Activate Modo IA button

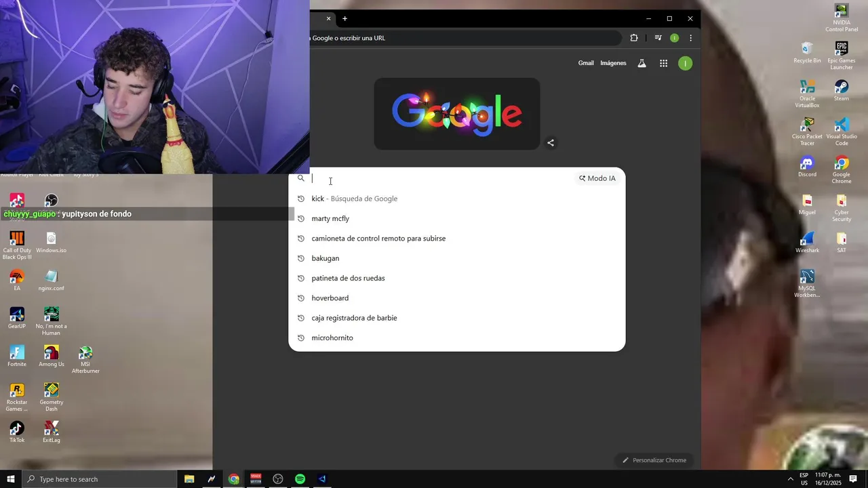(x=597, y=178)
